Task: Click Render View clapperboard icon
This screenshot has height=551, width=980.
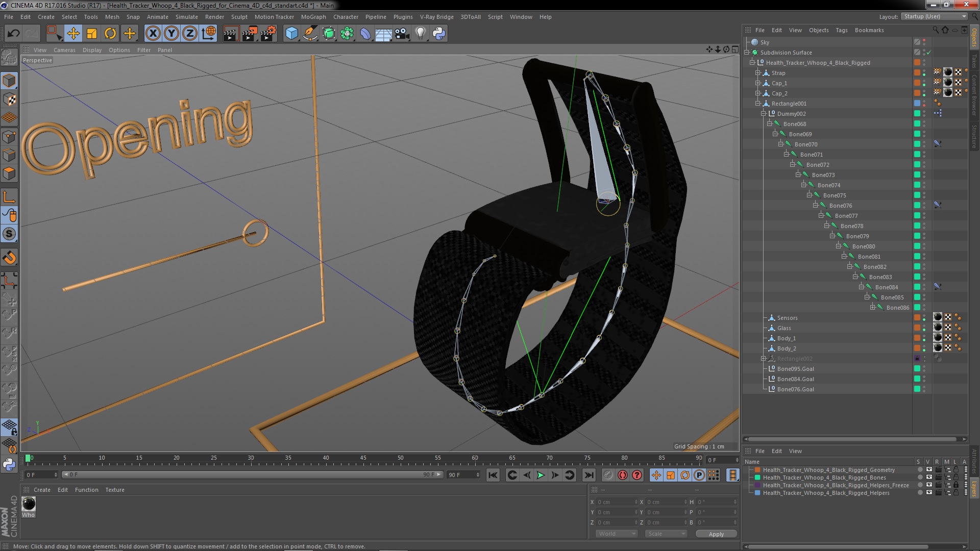Action: click(231, 34)
